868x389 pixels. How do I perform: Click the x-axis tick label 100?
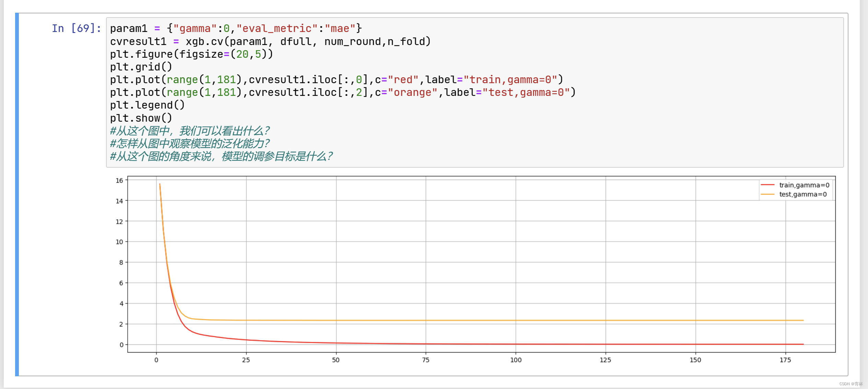pyautogui.click(x=516, y=360)
